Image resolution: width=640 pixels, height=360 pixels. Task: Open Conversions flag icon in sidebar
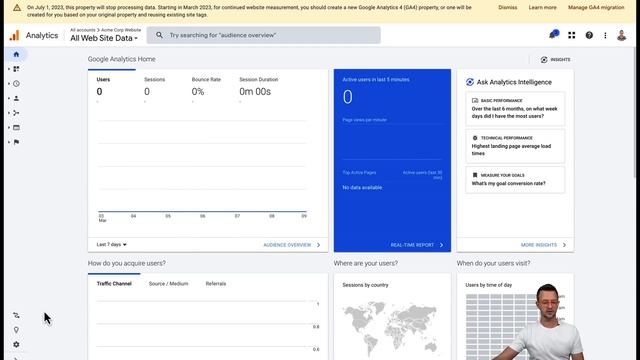click(x=16, y=142)
